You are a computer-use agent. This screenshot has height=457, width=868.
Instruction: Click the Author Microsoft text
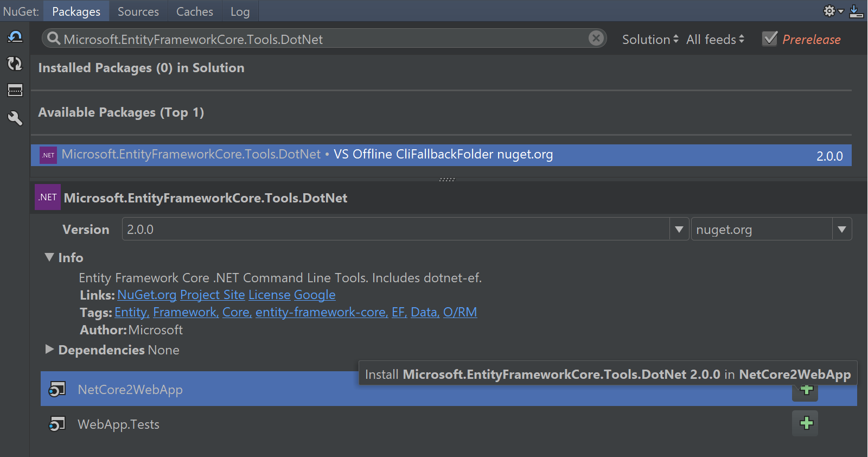[131, 330]
